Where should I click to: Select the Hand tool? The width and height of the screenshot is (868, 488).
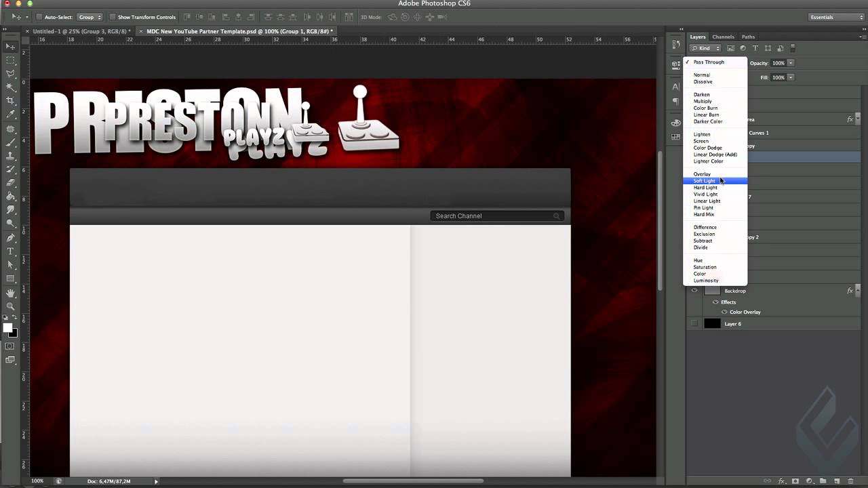(10, 293)
